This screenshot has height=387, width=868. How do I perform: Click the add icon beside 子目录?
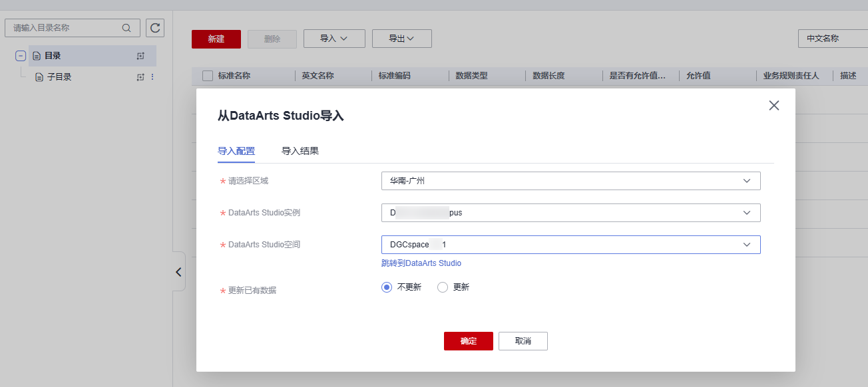click(140, 77)
